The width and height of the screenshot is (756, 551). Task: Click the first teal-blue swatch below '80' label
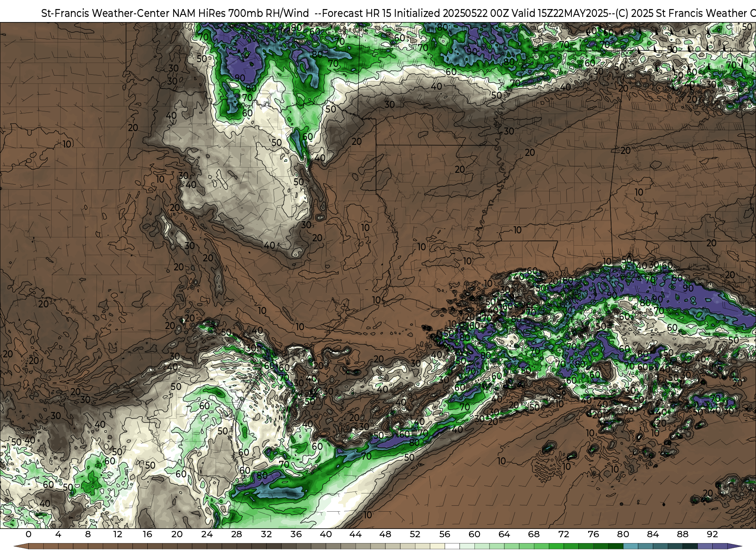(630, 546)
